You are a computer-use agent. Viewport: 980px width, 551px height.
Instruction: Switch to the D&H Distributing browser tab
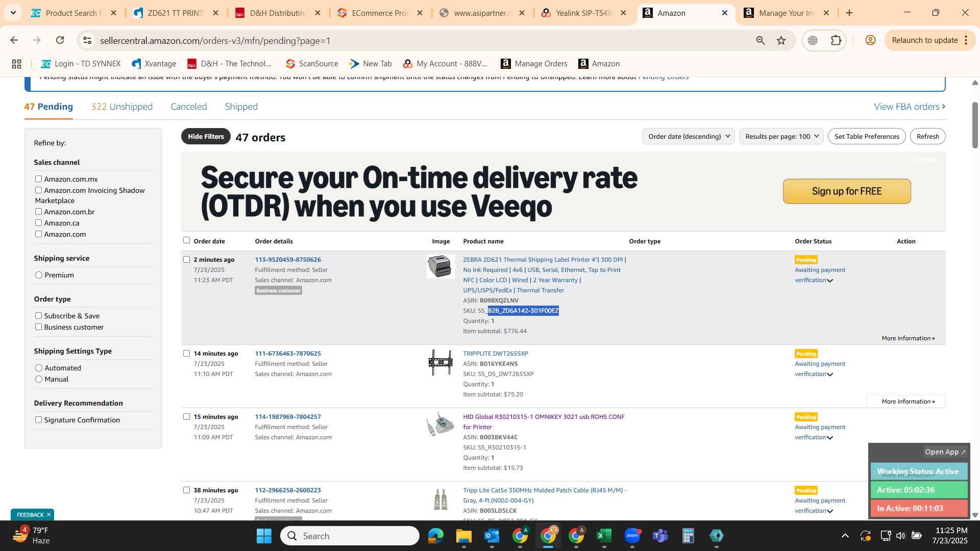(277, 13)
